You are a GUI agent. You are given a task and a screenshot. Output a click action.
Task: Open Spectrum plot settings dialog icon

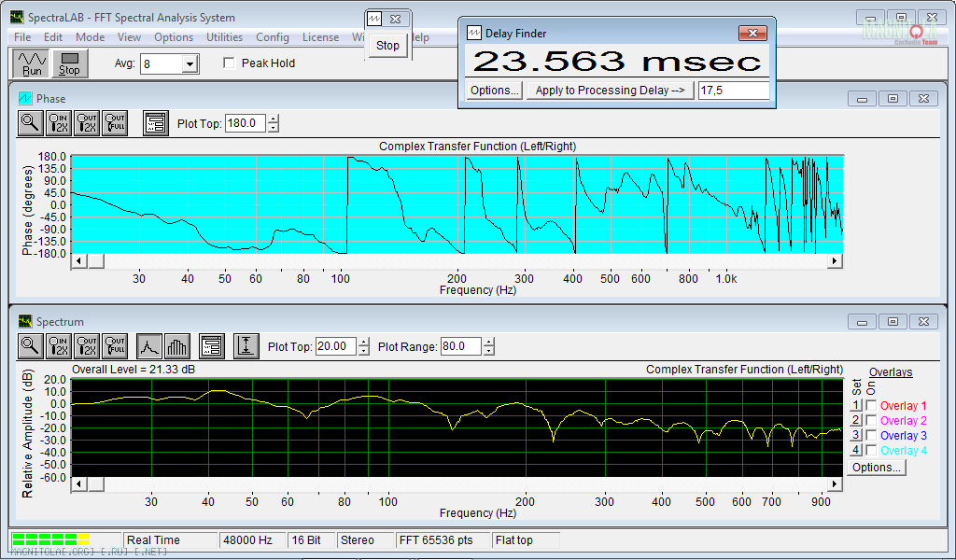coord(211,346)
